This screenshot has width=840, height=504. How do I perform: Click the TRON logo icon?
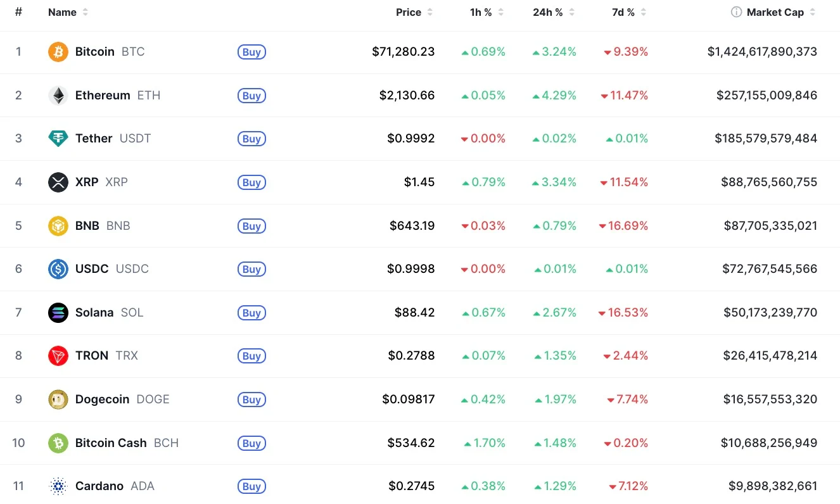point(58,356)
